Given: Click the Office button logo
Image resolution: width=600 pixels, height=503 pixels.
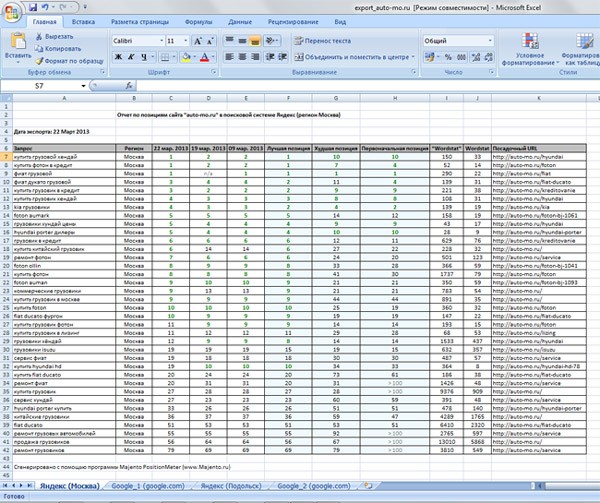Looking at the screenshot, I should 12,9.
